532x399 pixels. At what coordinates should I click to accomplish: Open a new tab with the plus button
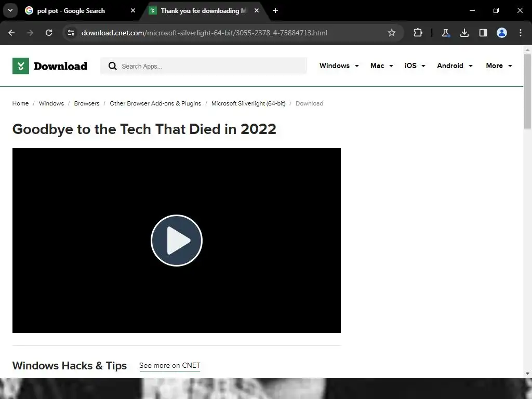tap(275, 10)
